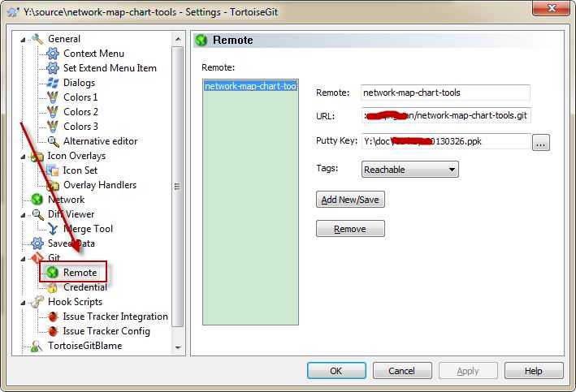Select the Credential tree item
This screenshot has height=392, width=576.
click(x=85, y=287)
